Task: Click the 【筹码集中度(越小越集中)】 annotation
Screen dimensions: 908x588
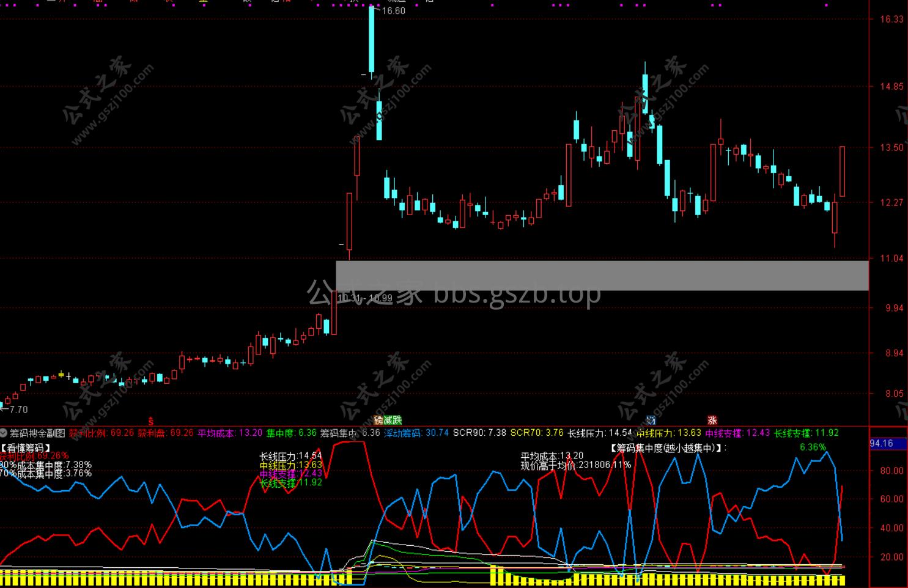Action: 668,448
